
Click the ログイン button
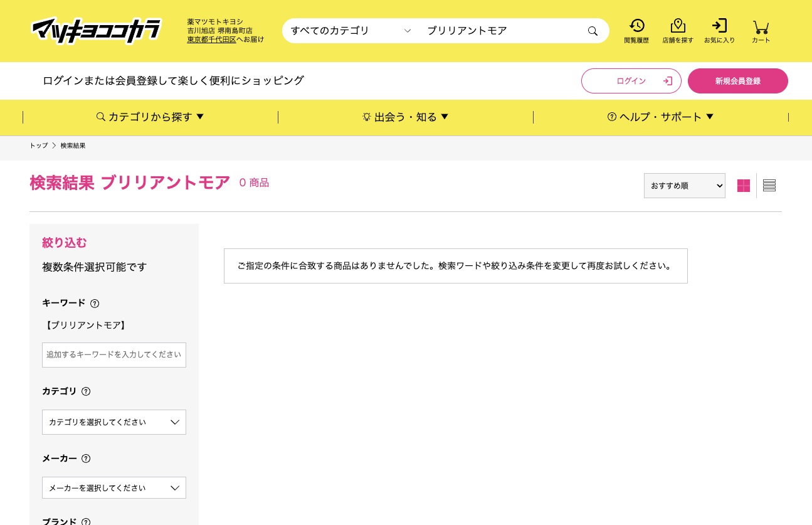tap(631, 81)
